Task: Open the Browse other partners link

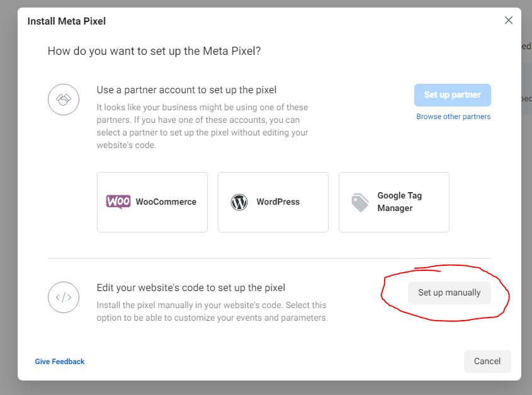Action: click(x=453, y=117)
